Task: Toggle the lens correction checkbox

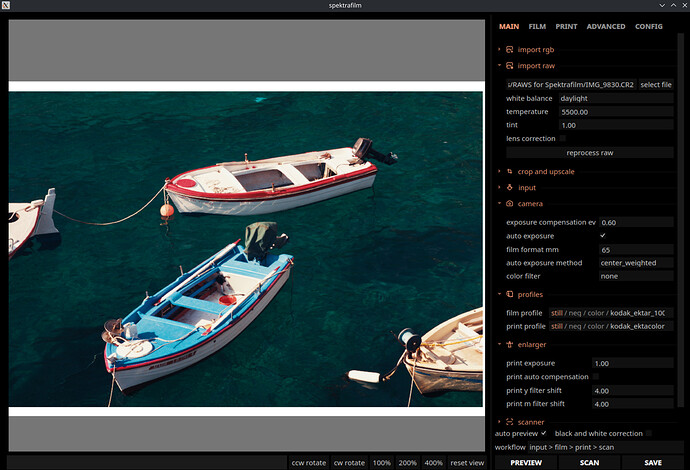Action: tap(562, 138)
